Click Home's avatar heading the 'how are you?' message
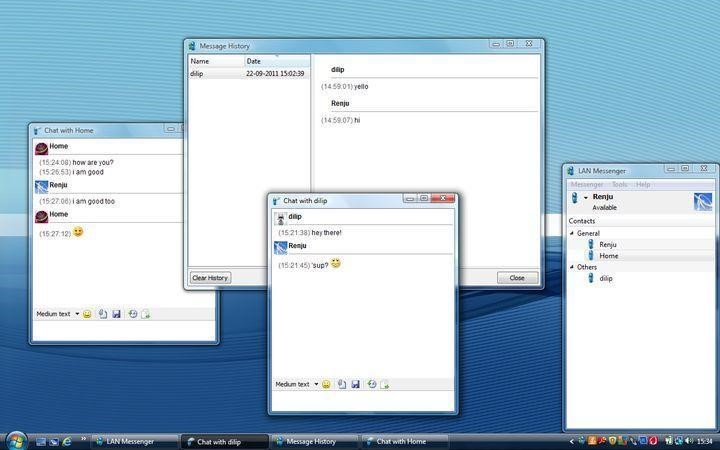 [41, 148]
